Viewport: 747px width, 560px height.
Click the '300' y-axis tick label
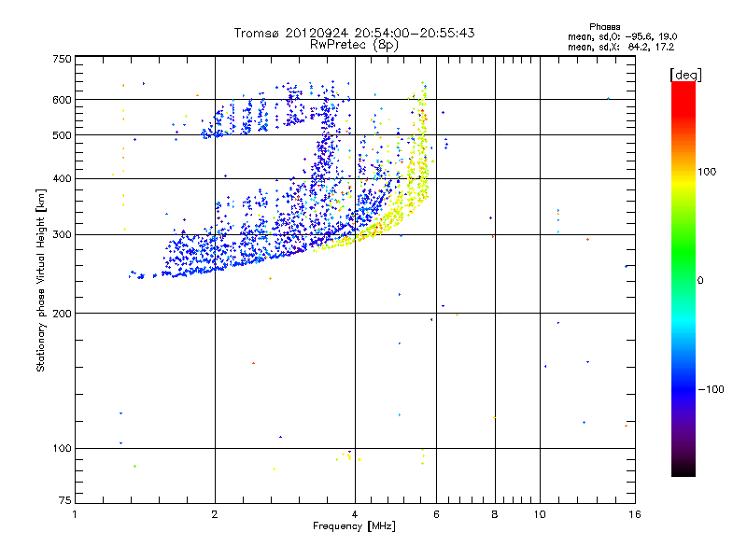coord(62,235)
